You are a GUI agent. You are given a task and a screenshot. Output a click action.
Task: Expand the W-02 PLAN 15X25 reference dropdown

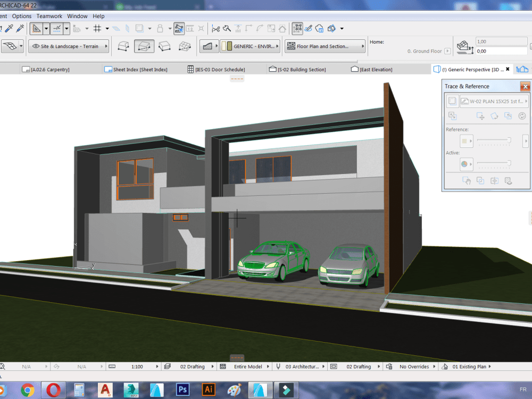point(527,101)
